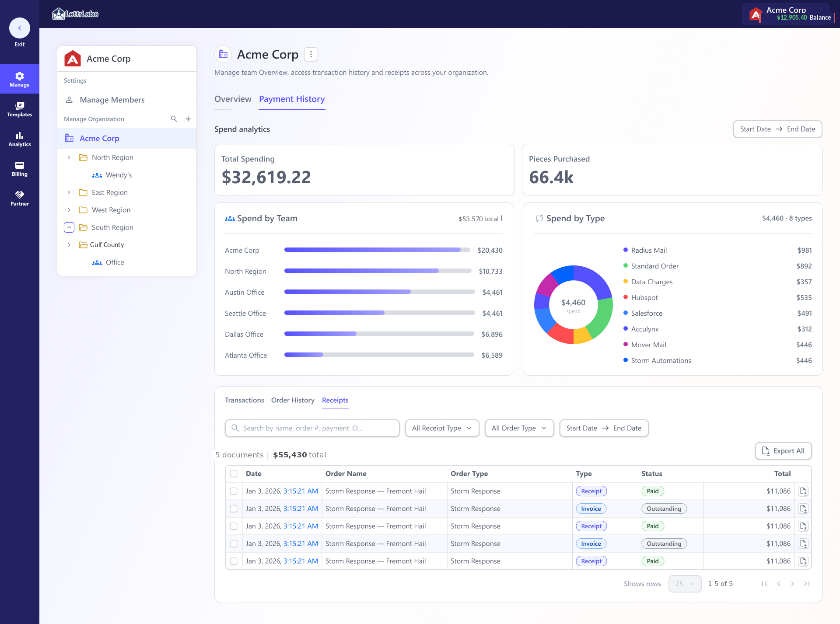
Task: Go to previous page of receipts
Action: pos(779,584)
